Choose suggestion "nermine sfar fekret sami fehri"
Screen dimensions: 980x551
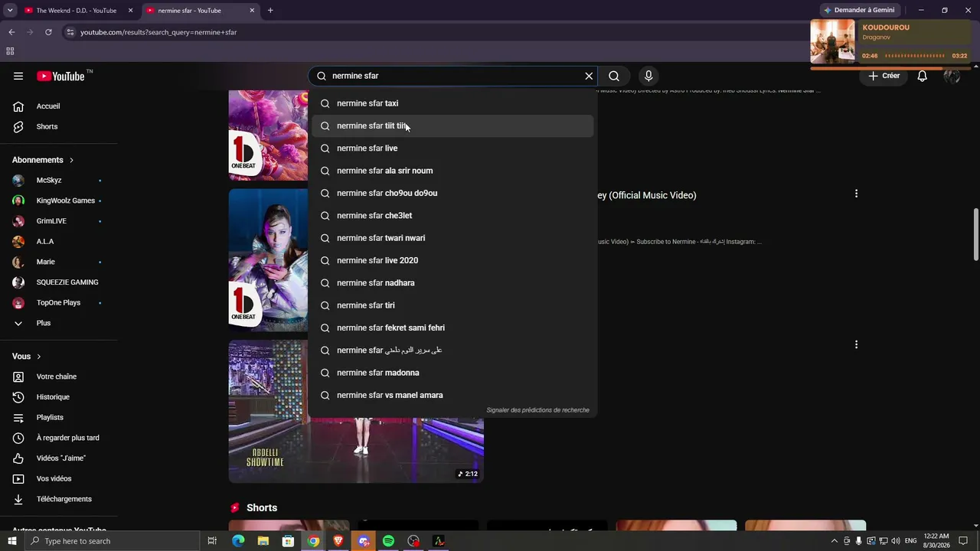(452, 328)
